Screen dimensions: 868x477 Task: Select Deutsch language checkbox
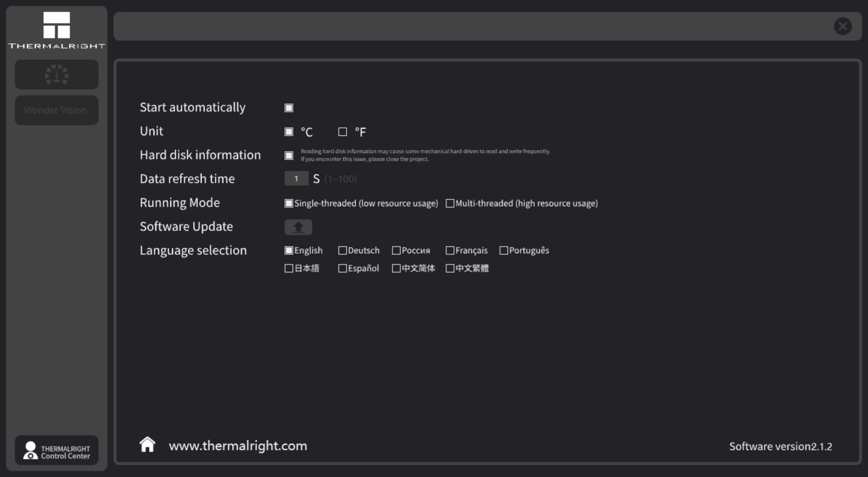point(342,250)
